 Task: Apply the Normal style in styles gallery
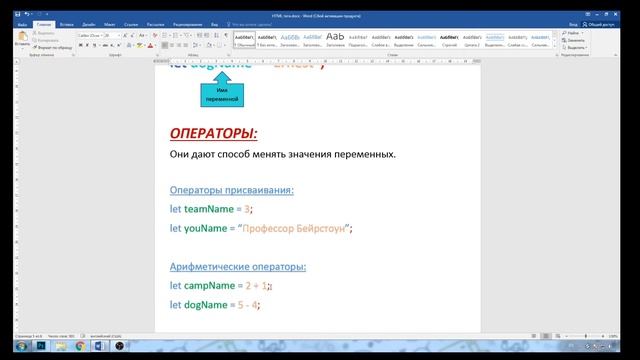pyautogui.click(x=244, y=40)
